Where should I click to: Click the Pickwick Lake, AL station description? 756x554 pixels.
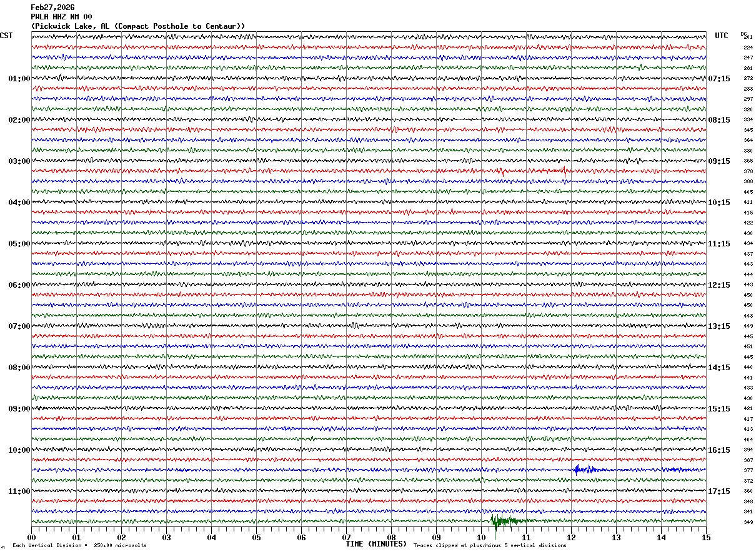(138, 26)
